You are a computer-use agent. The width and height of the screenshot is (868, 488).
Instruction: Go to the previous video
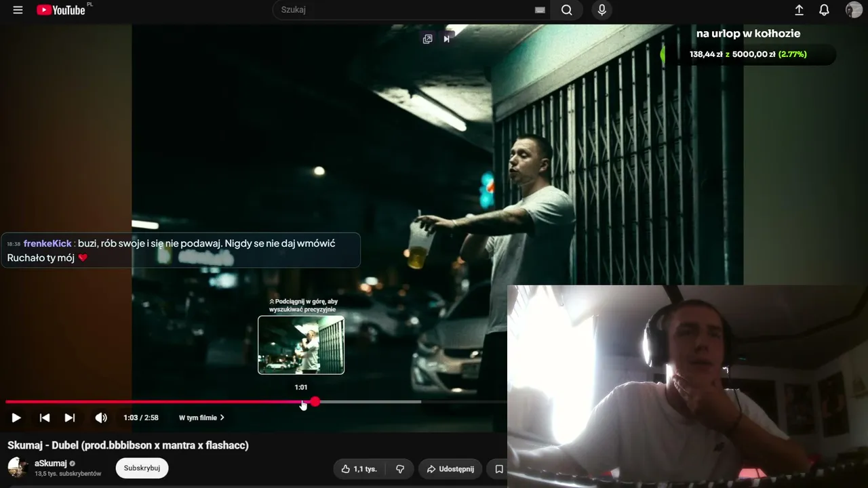click(x=45, y=418)
